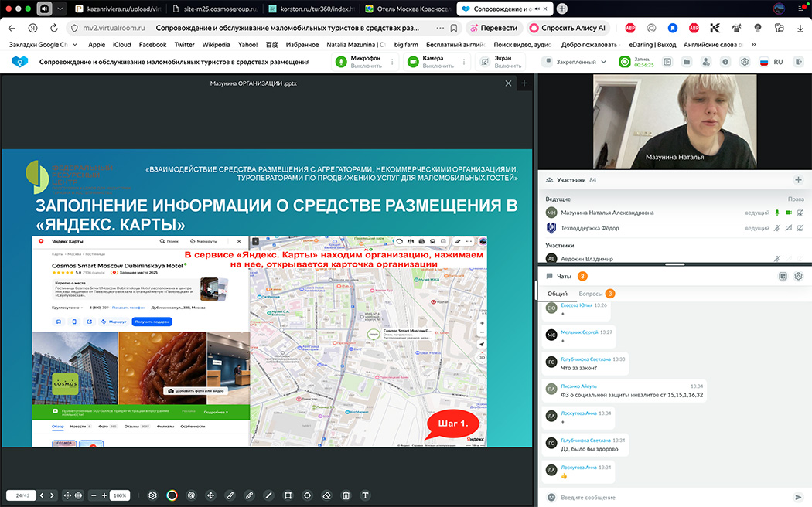Switch to korston.ru browser tab
Image resolution: width=812 pixels, height=507 pixels.
312,9
